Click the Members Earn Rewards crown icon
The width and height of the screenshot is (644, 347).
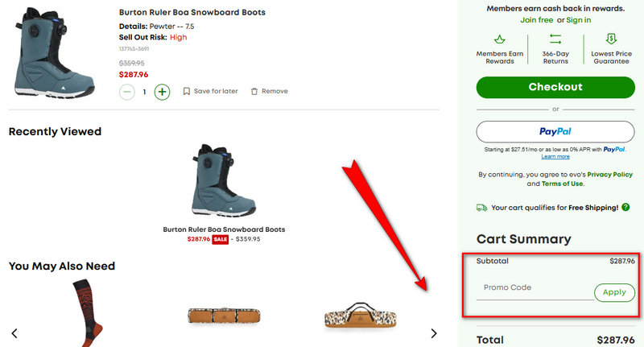(500, 39)
